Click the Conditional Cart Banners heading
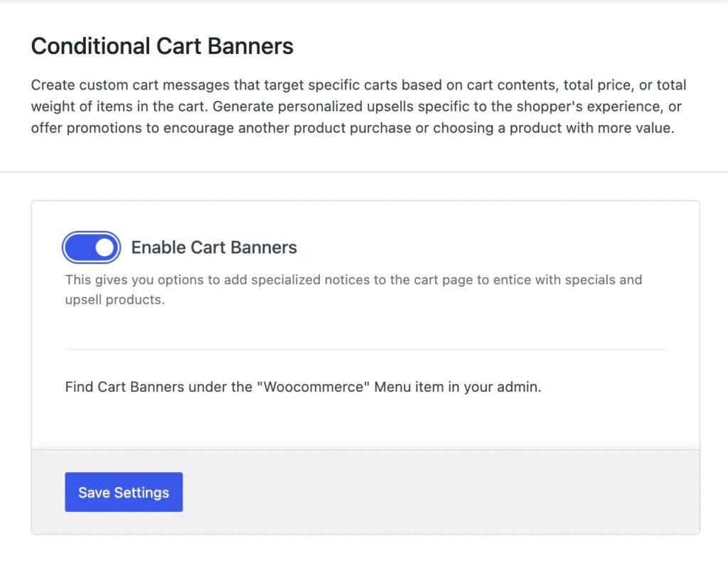The width and height of the screenshot is (728, 583). pyautogui.click(x=161, y=46)
